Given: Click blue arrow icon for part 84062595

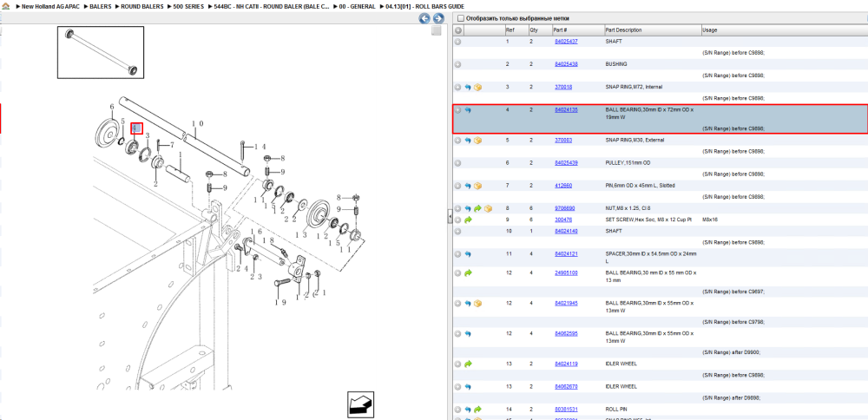Looking at the screenshot, I should click(468, 334).
